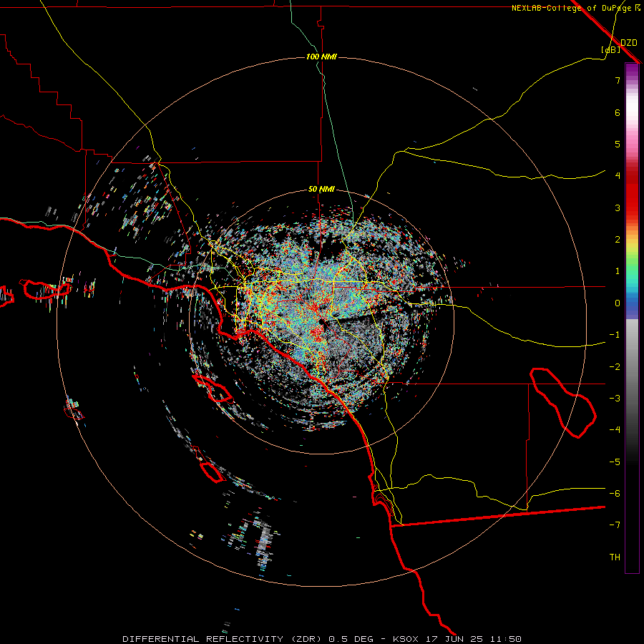Click the [dB] unit label

coord(611,50)
